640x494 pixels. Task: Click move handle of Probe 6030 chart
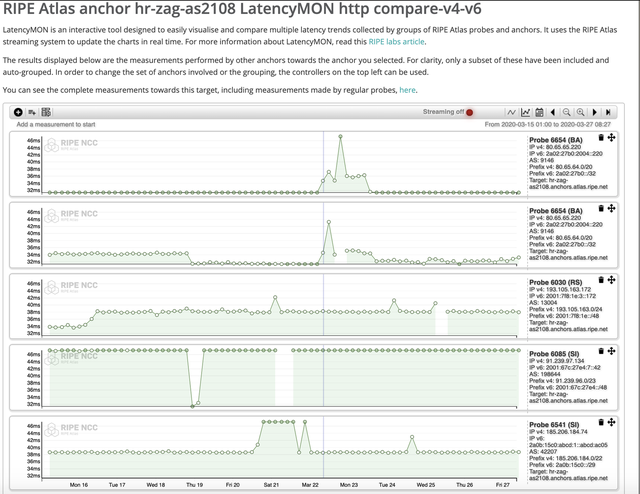click(611, 280)
